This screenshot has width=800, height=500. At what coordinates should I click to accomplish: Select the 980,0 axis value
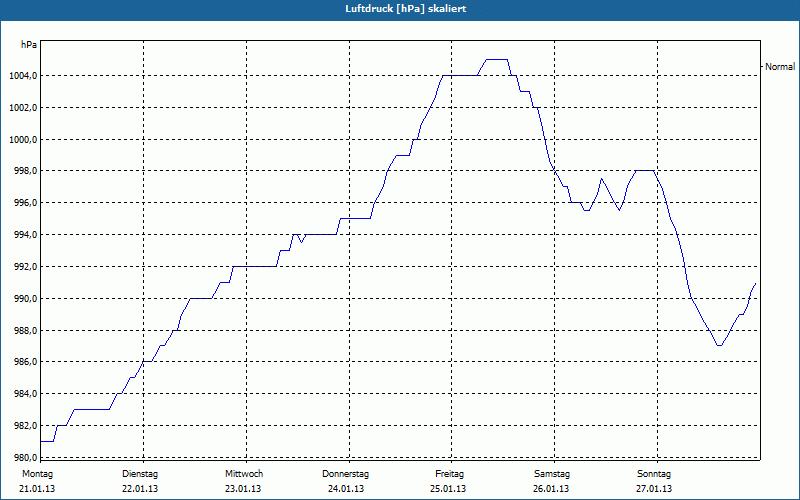24,457
